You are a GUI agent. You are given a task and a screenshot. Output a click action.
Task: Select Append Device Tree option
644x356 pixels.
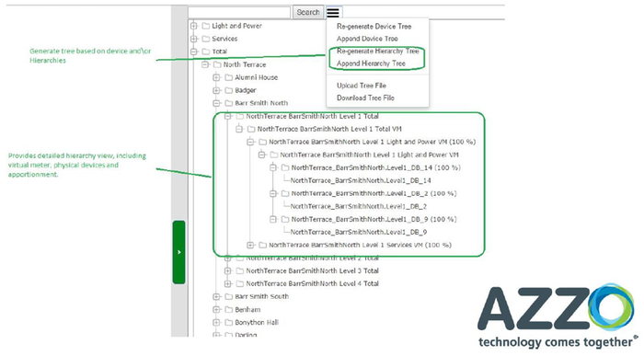click(x=367, y=39)
